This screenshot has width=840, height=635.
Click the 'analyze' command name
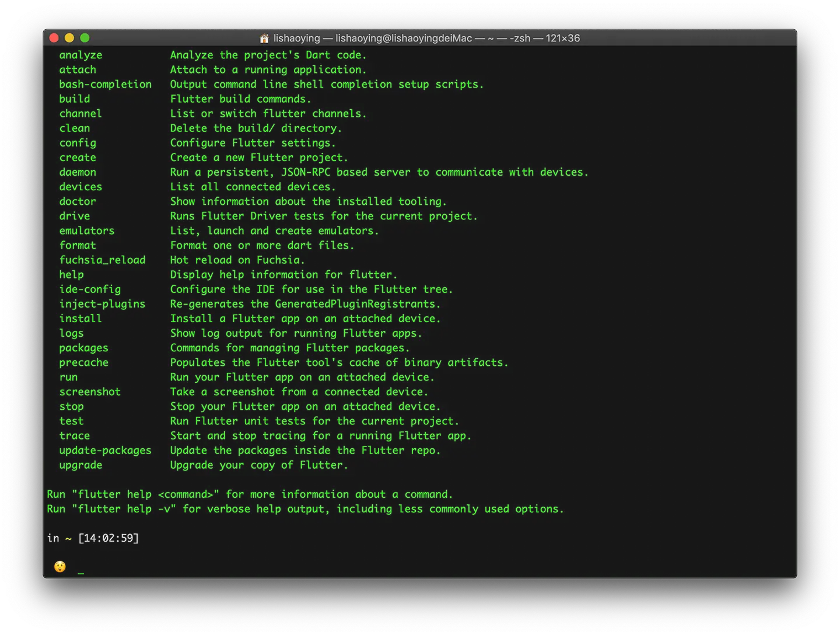(x=80, y=55)
